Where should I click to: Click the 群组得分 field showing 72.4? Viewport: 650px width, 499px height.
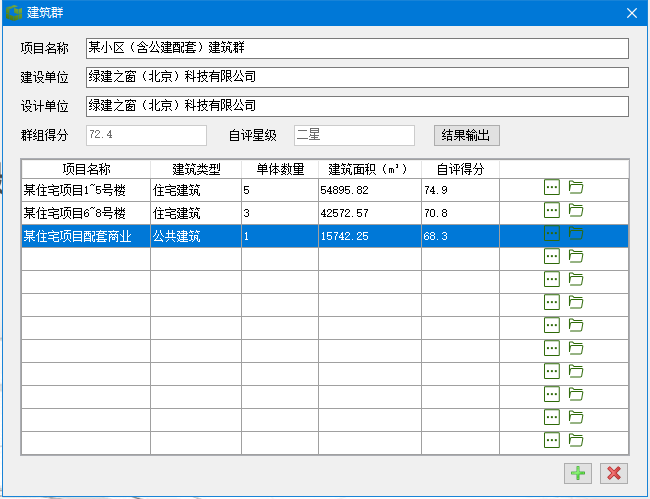[x=146, y=134]
